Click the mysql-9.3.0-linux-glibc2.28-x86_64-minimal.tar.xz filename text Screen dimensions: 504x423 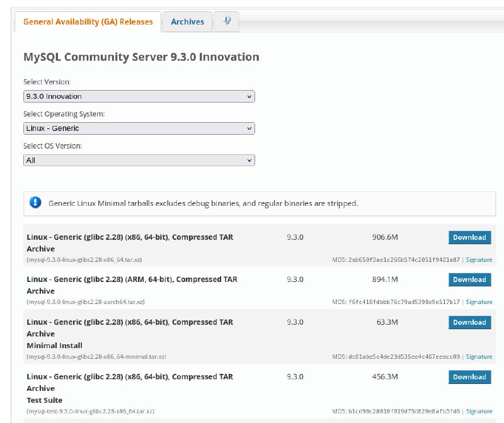(96, 356)
